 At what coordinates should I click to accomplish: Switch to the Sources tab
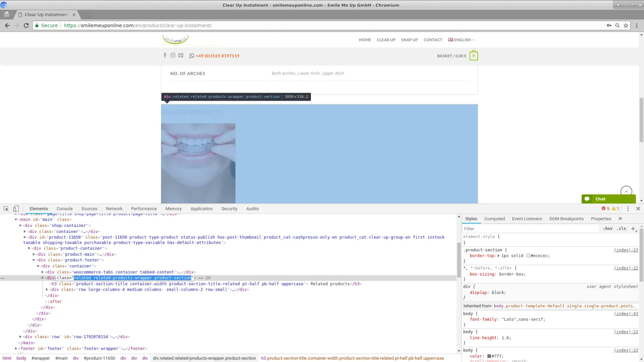(89, 209)
